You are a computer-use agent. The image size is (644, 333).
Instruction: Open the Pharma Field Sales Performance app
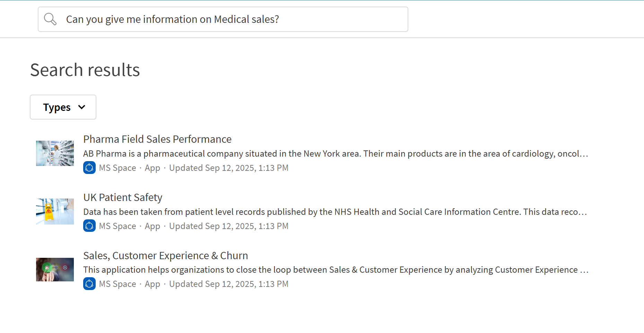[x=157, y=139]
